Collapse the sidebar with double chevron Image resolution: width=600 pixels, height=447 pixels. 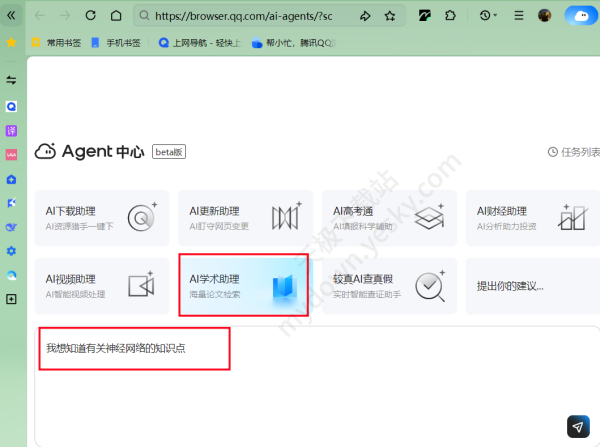click(10, 16)
